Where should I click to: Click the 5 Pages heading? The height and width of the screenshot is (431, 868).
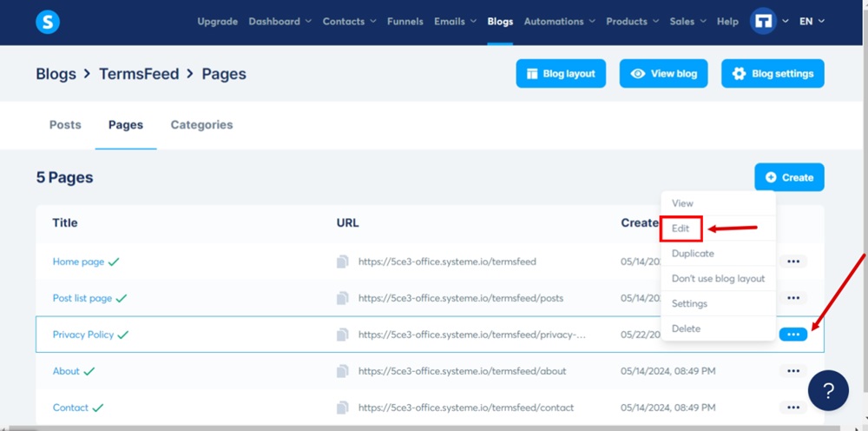(65, 178)
